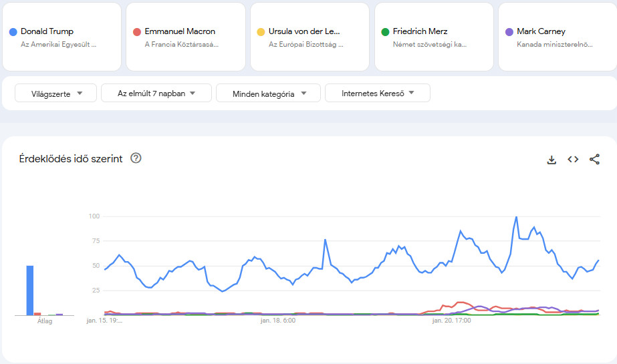Open the Világszerte region dropdown

click(x=56, y=94)
